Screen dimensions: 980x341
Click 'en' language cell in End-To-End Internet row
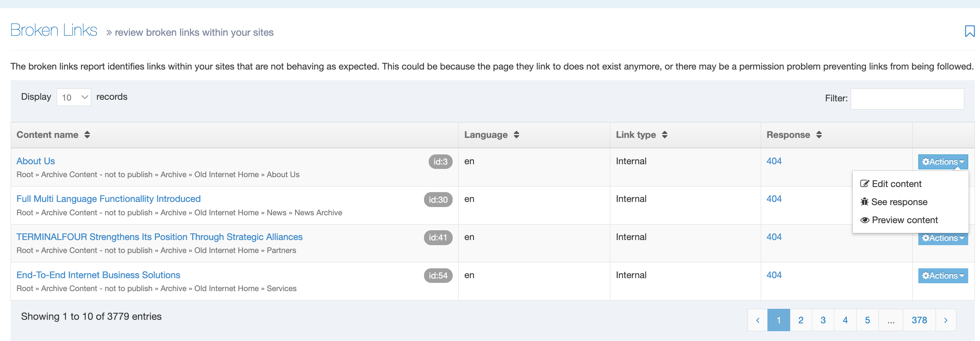tap(469, 275)
